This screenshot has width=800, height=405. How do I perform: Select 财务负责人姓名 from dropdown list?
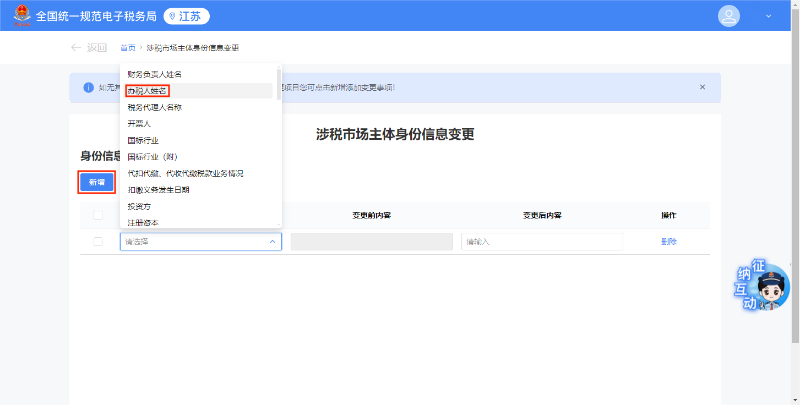200,74
